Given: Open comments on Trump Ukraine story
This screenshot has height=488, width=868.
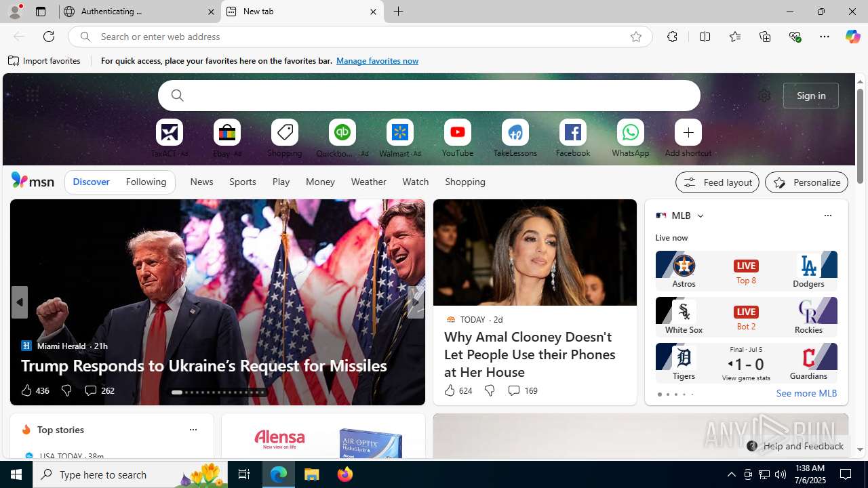Looking at the screenshot, I should (x=99, y=390).
